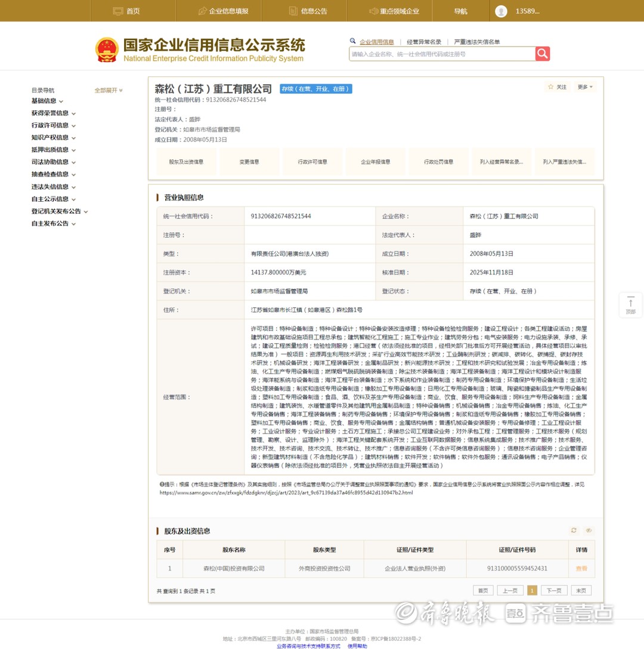The height and width of the screenshot is (657, 644).
Task: Click the 下一页 pagination button
Action: coord(554,590)
